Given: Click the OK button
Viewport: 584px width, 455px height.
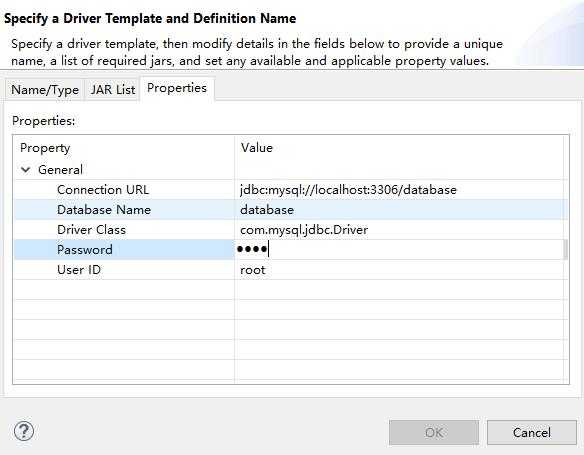Looking at the screenshot, I should coord(434,433).
